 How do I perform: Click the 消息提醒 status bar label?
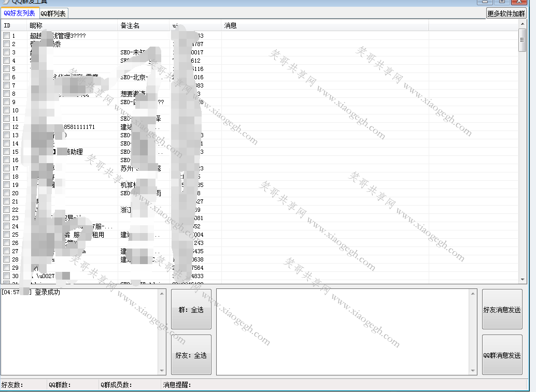point(177,385)
